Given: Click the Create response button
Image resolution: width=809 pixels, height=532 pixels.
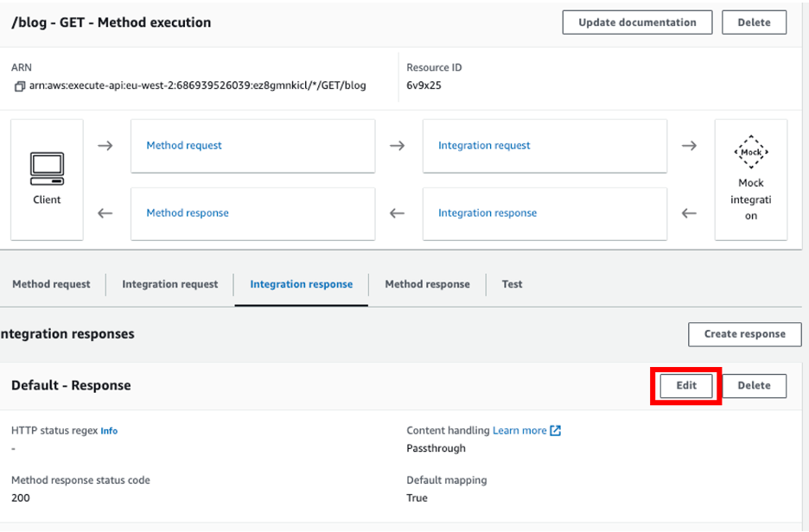Looking at the screenshot, I should pyautogui.click(x=744, y=334).
